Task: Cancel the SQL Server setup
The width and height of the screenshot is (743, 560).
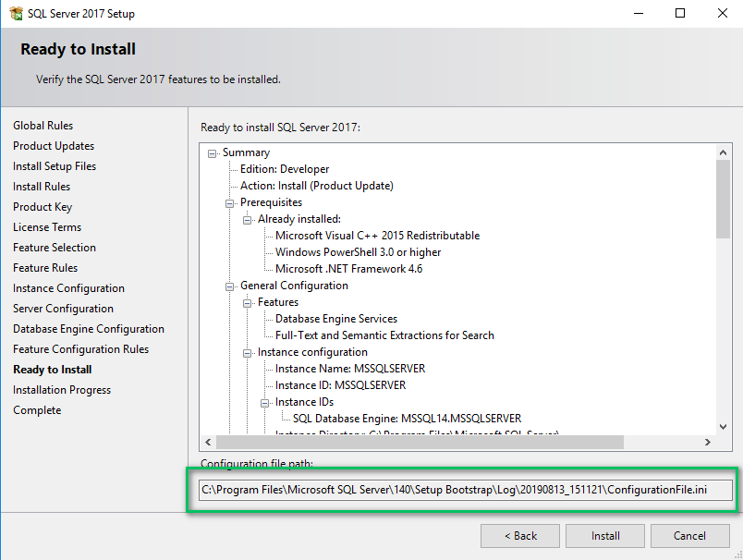Action: pos(689,536)
